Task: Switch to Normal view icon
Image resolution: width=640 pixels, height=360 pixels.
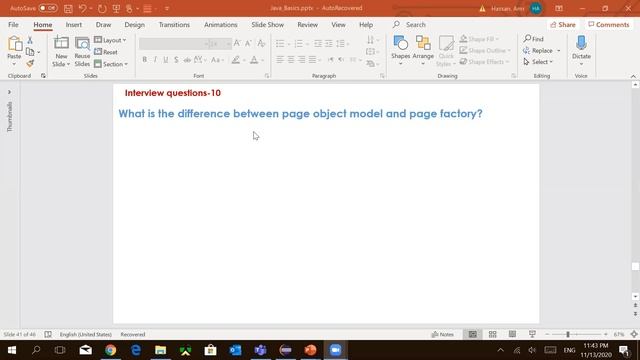Action: 473,334
